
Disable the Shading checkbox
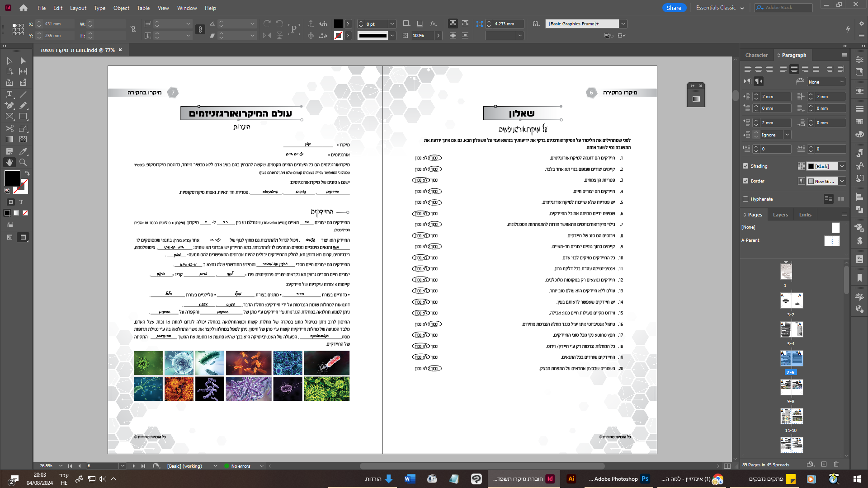(745, 166)
